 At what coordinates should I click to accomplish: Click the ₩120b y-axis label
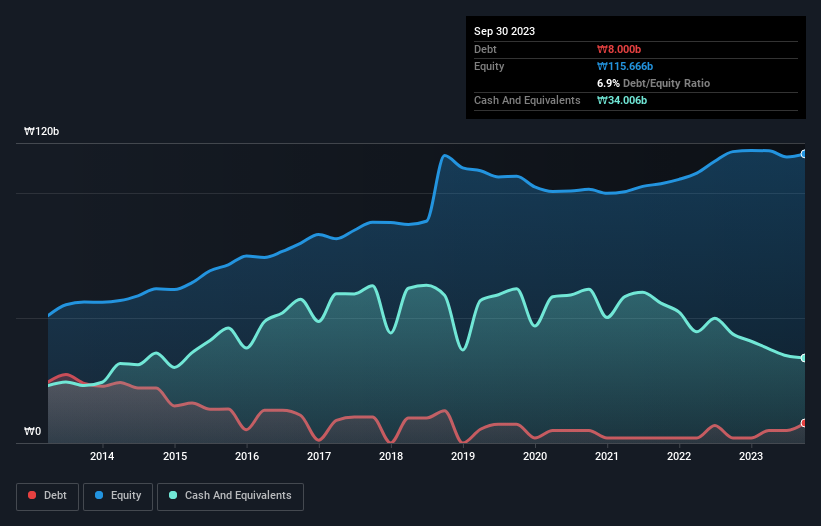(x=41, y=131)
